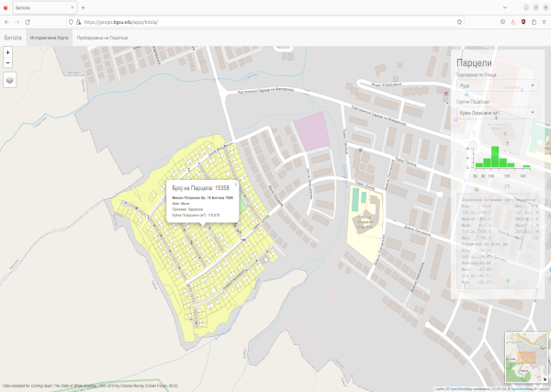Zoom out of the map
This screenshot has height=392, width=551.
(8, 62)
